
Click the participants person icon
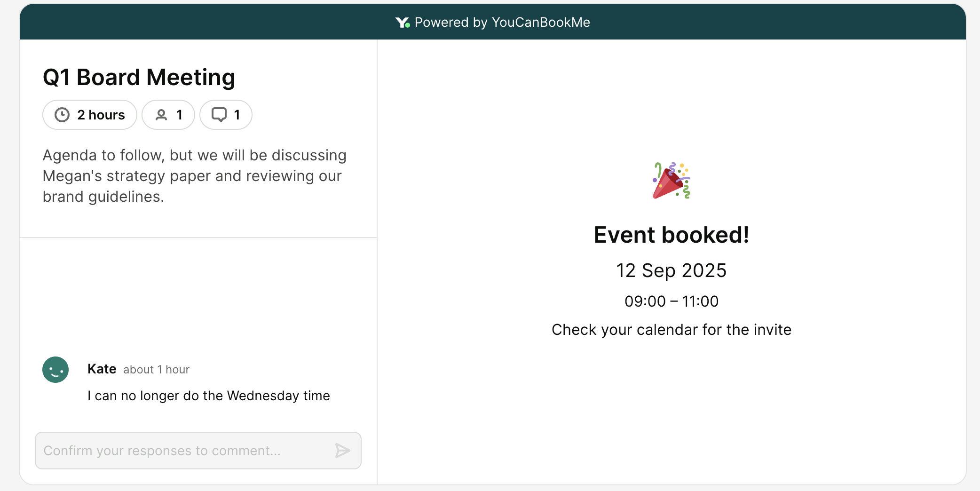(x=161, y=115)
